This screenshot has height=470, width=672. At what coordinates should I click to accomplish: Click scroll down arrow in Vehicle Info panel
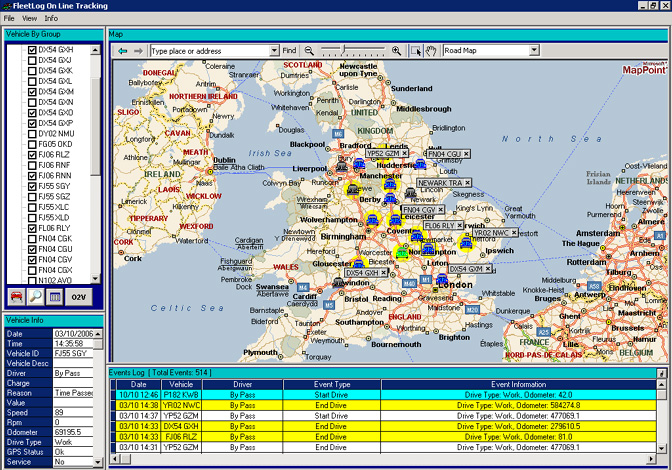tap(98, 462)
